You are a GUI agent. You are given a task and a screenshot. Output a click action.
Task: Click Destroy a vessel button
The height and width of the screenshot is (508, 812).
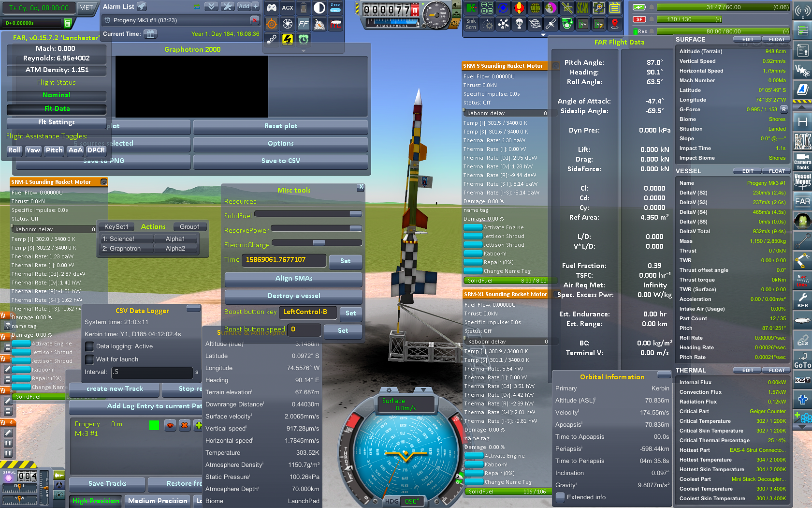(x=294, y=296)
